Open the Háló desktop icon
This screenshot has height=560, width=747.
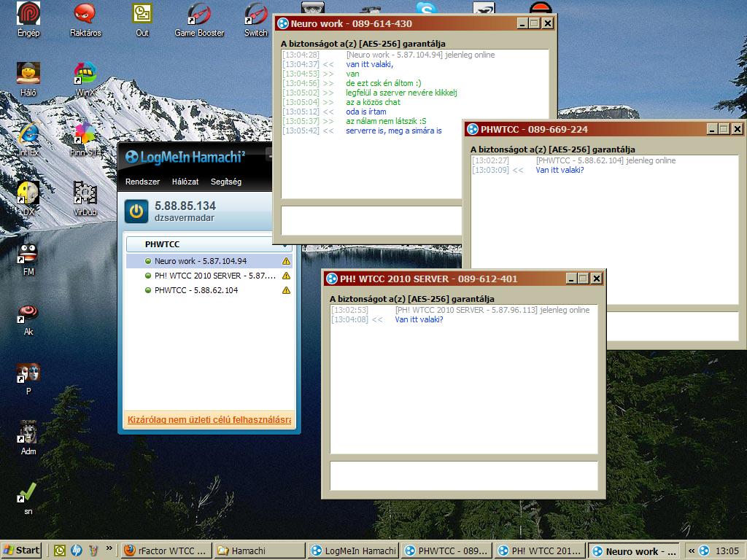coord(28,79)
